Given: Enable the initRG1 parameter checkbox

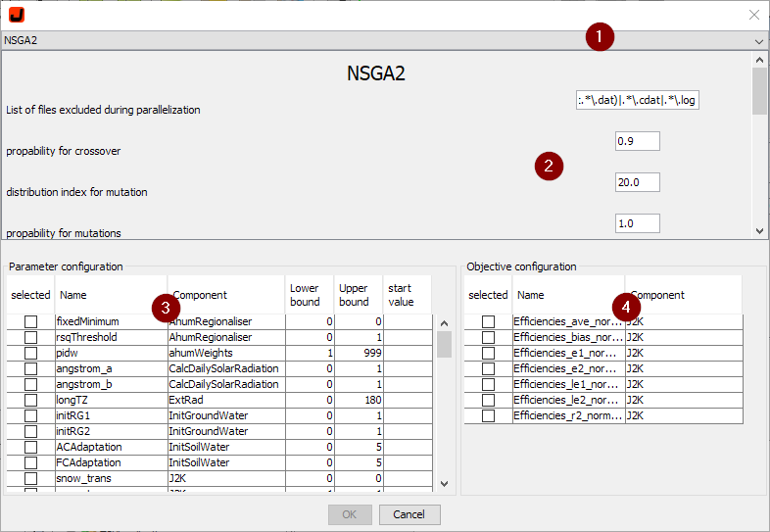Looking at the screenshot, I should click(31, 416).
